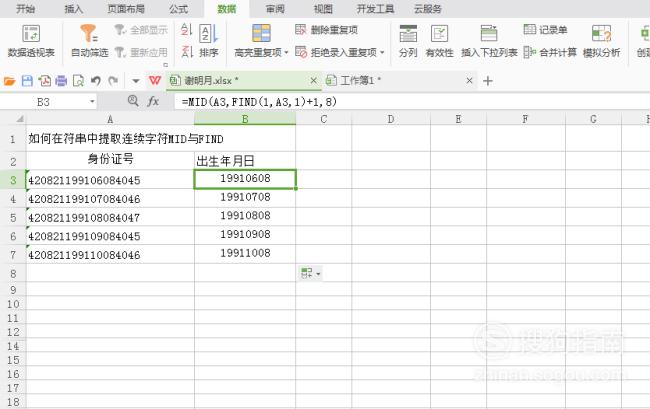The image size is (650, 409).
Task: Switch to the 审阅 (Review) tab
Action: click(275, 9)
